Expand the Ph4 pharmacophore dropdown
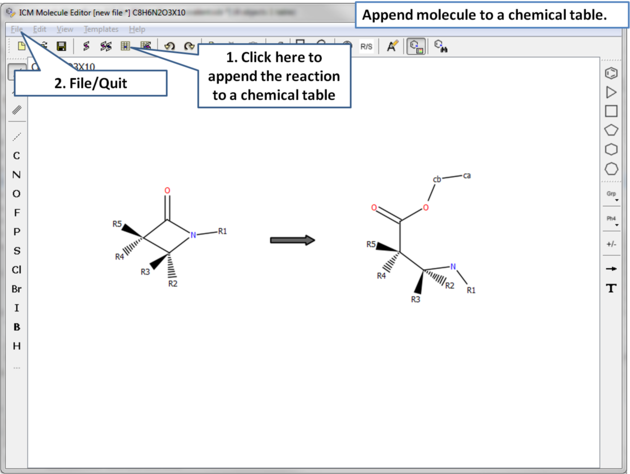Screen dimensions: 630x474 tap(611, 219)
